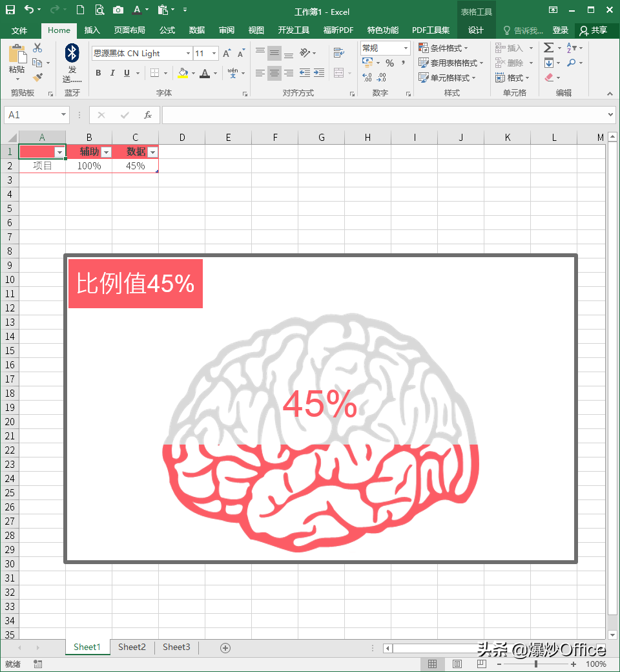
Task: Open the number format 常规 dropdown
Action: pyautogui.click(x=406, y=48)
